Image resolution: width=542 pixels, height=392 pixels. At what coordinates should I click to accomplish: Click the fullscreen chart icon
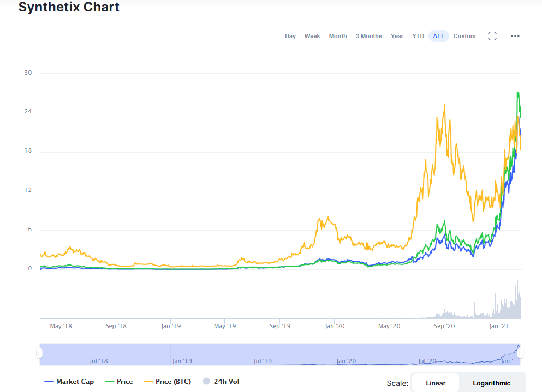coord(492,36)
